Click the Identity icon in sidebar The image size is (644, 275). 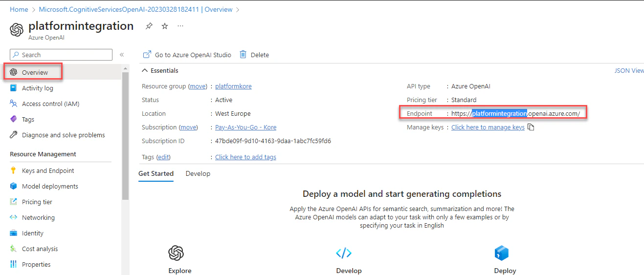coord(14,233)
